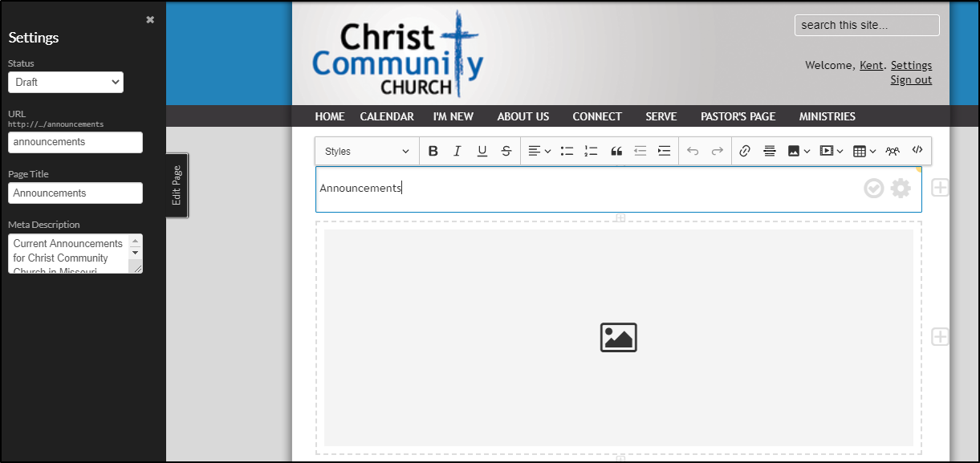Image resolution: width=980 pixels, height=463 pixels.
Task: Toggle bold formatting in editor toolbar
Action: tap(433, 151)
